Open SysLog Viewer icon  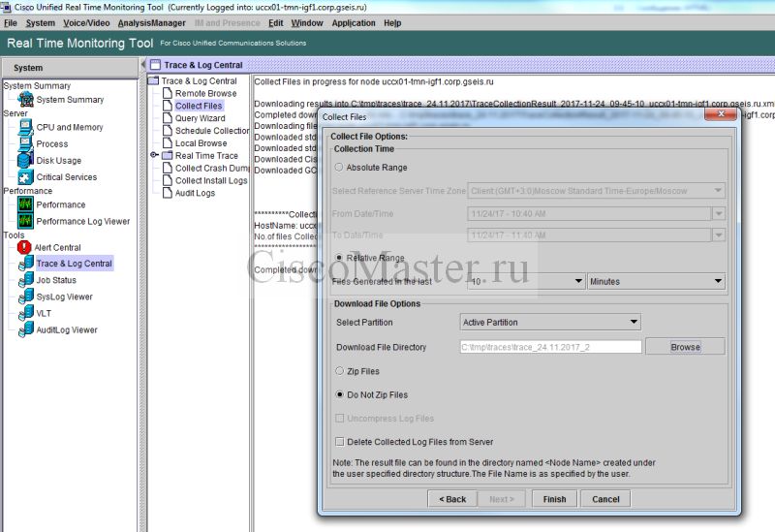[26, 297]
